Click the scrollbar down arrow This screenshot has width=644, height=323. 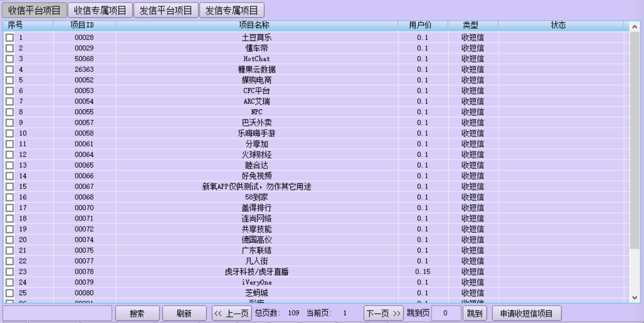635,298
